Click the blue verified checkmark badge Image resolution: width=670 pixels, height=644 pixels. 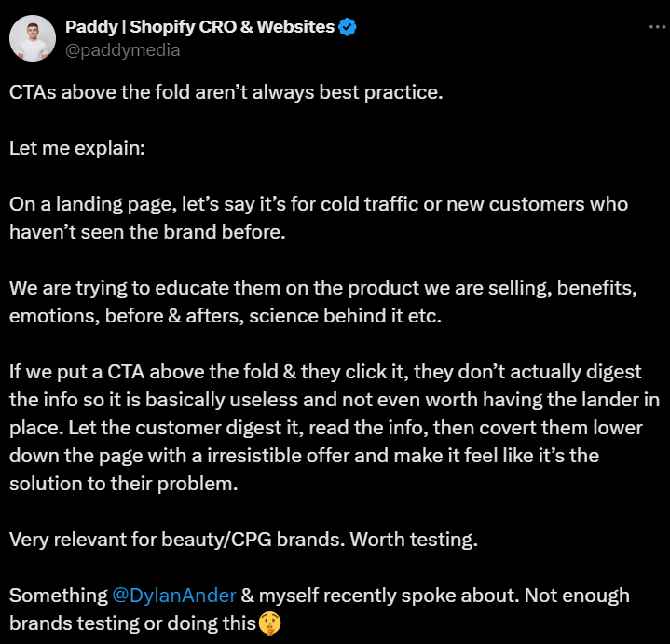347,27
